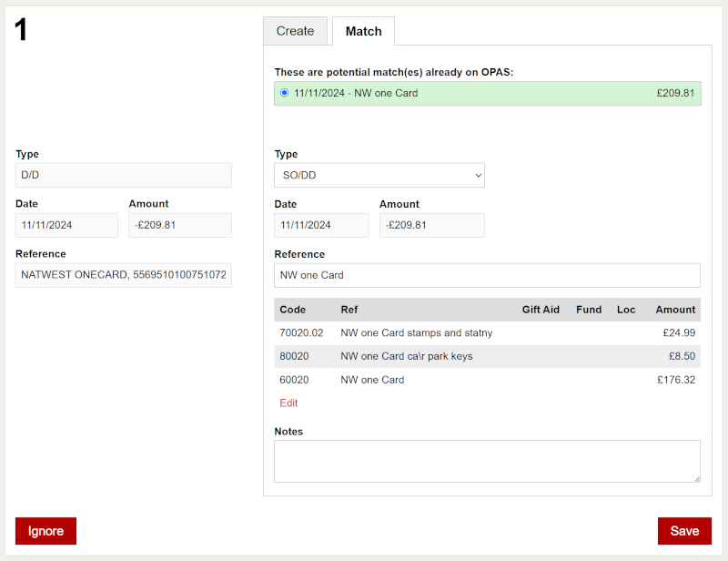Select the 80020 car park keys row

[487, 356]
